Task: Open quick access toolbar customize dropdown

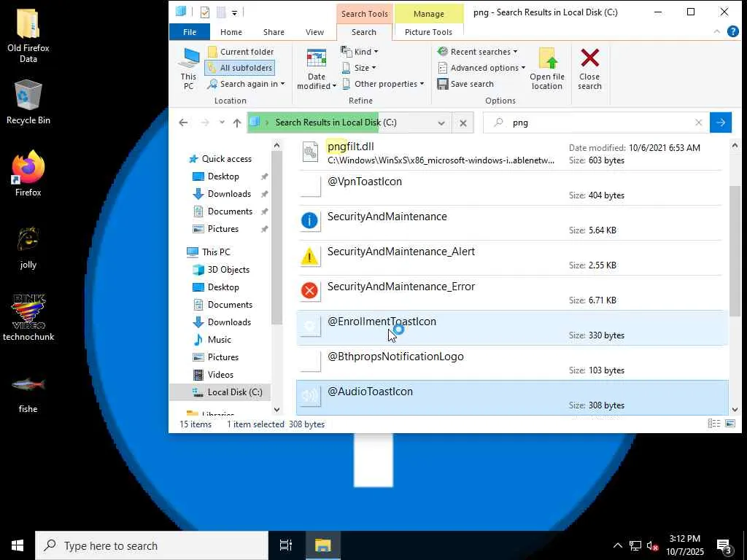Action: (x=234, y=13)
